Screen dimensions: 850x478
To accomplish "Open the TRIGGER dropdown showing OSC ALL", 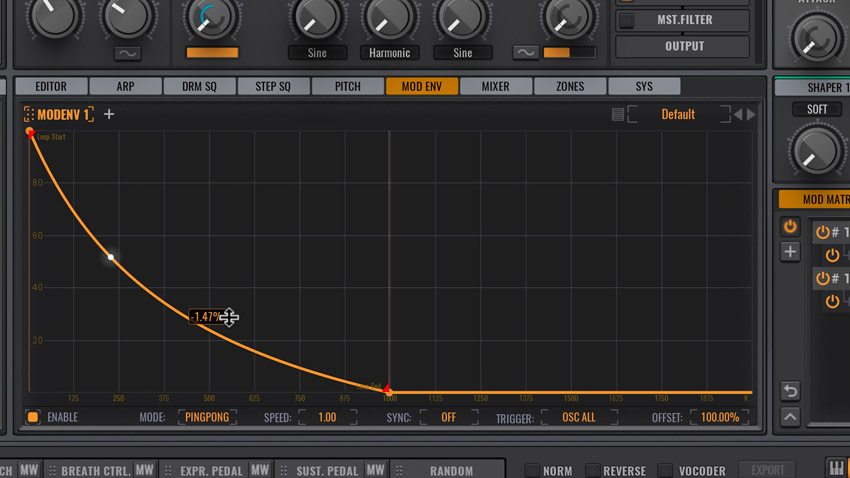I will pos(579,417).
